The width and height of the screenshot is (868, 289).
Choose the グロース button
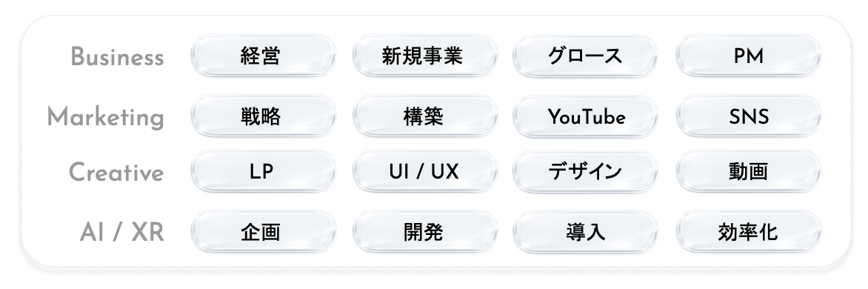pyautogui.click(x=585, y=56)
